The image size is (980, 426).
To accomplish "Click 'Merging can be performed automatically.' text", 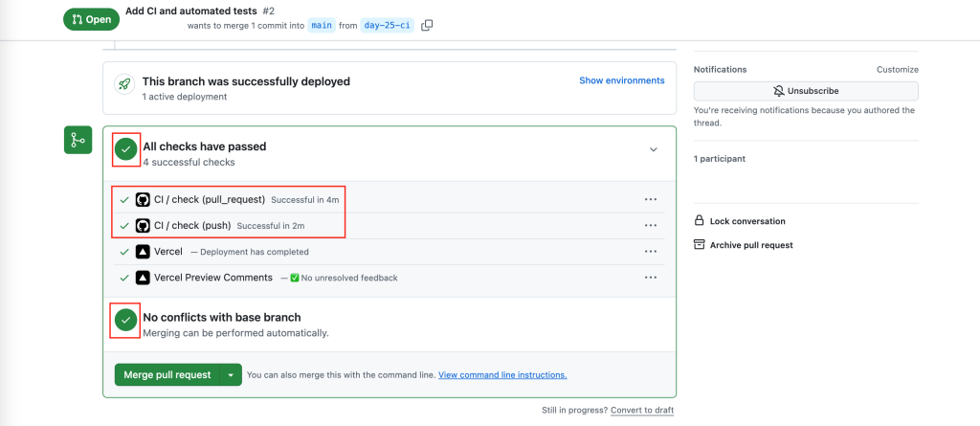I will (x=235, y=333).
